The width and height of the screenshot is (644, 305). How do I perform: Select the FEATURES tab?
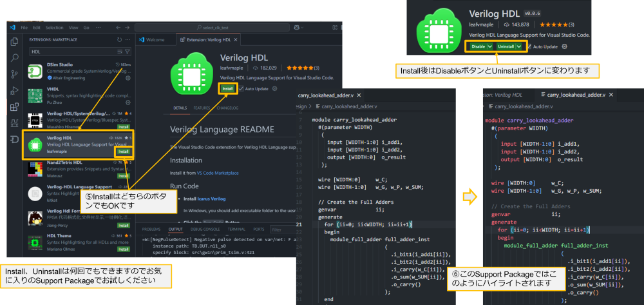(x=202, y=108)
